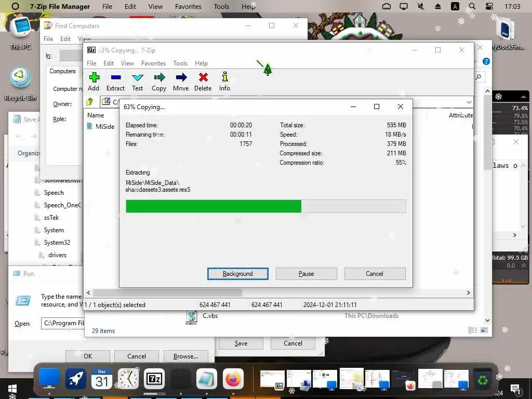Expand the 7-Zip address path dropdown
532x399 pixels.
tap(469, 102)
